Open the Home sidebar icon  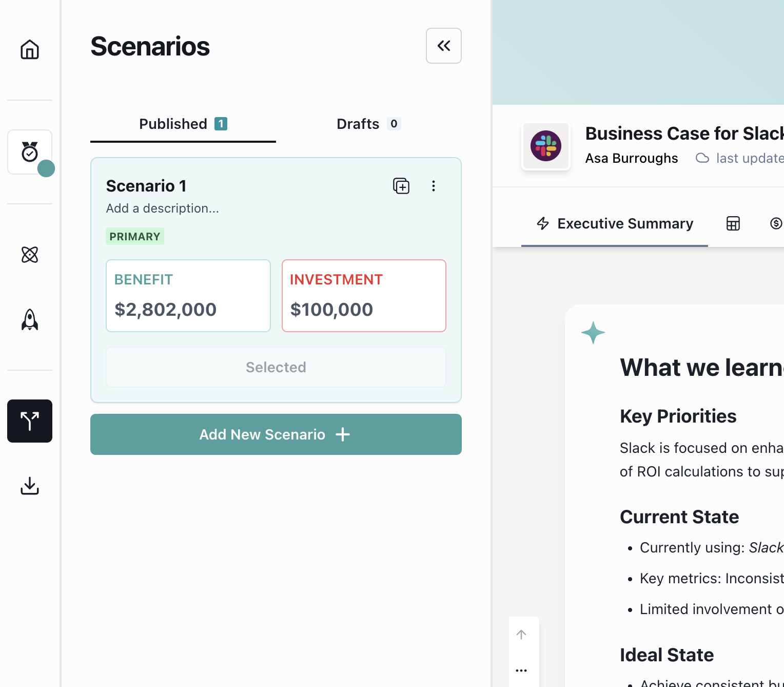tap(29, 50)
